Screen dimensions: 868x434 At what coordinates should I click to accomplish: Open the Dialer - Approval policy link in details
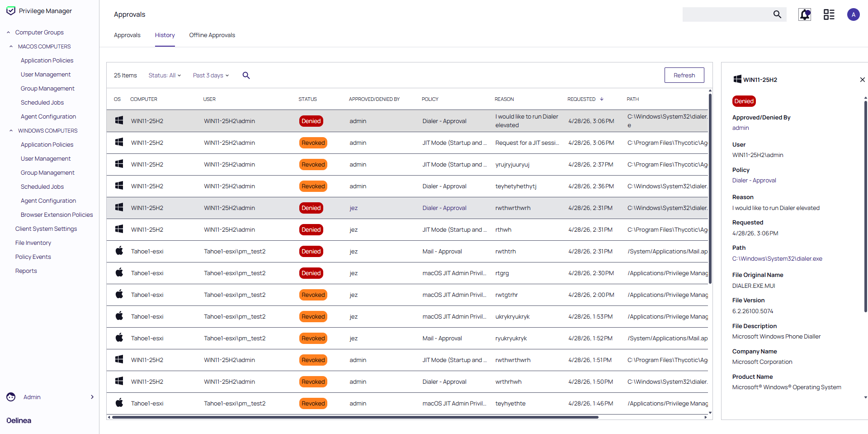click(x=754, y=181)
